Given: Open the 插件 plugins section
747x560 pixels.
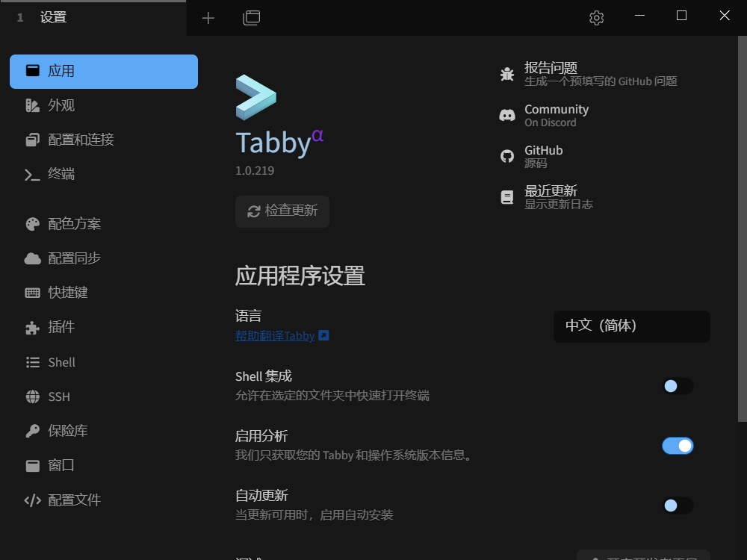Looking at the screenshot, I should pyautogui.click(x=104, y=327).
